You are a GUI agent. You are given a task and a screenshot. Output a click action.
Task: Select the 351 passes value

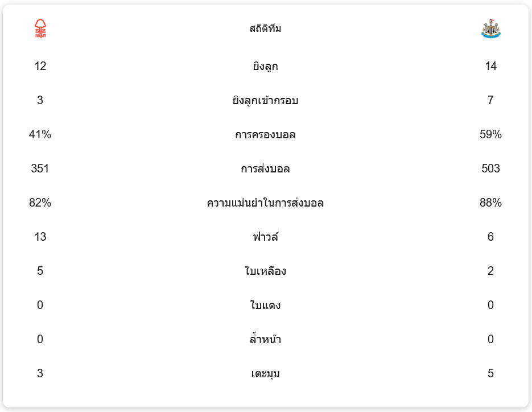40,169
